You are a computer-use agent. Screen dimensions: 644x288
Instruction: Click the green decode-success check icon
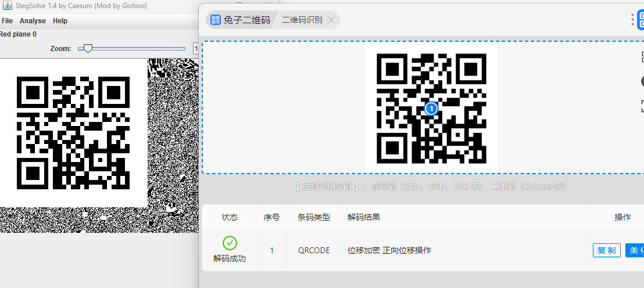tap(230, 243)
